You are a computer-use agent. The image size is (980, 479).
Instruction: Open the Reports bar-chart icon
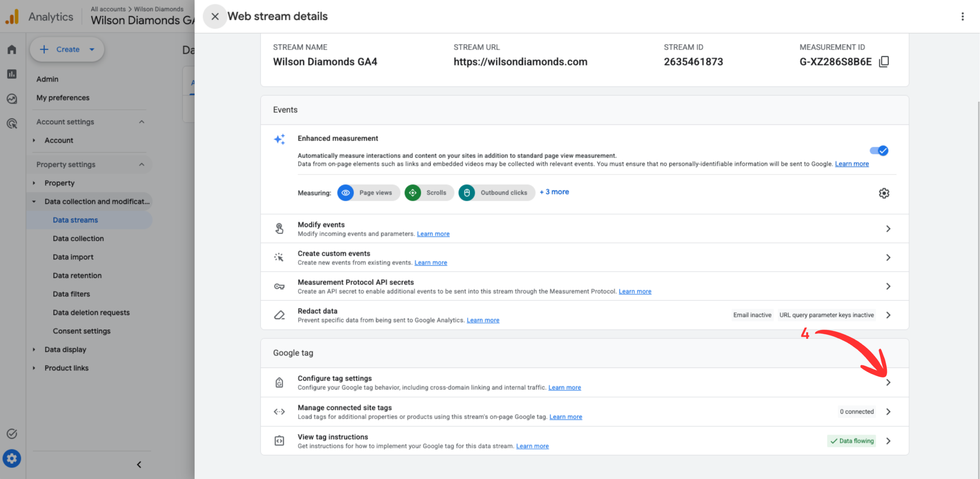(12, 74)
